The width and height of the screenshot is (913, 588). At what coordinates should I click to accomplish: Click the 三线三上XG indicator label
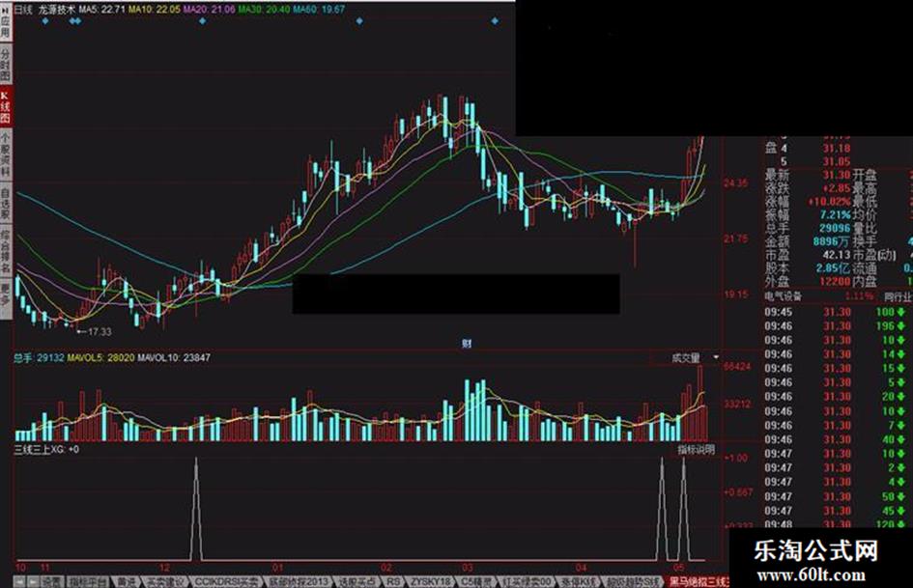[x=41, y=449]
